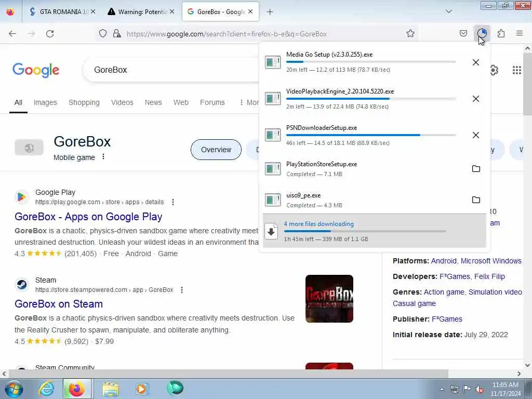
Task: Close the GoreBox Google tab
Action: tap(250, 12)
